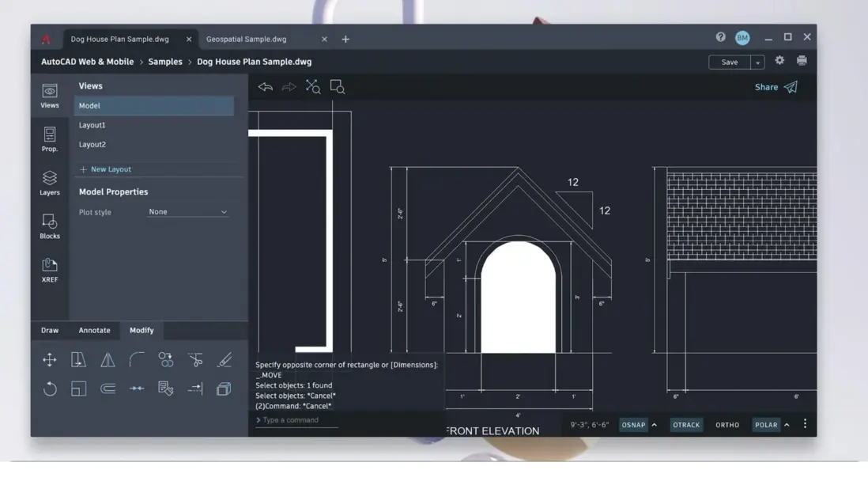The image size is (868, 489).
Task: Expand the Save button dropdown arrow
Action: tap(757, 63)
